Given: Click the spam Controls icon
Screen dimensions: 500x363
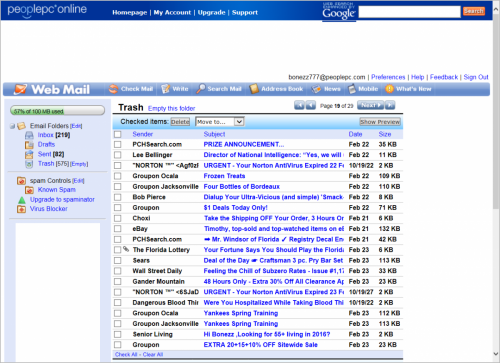Looking at the screenshot, I should click(21, 181).
